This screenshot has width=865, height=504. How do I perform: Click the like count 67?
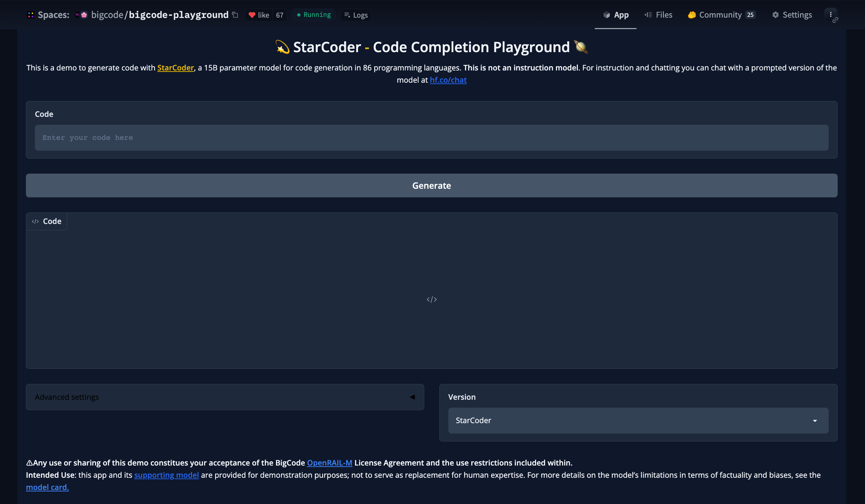pos(280,15)
